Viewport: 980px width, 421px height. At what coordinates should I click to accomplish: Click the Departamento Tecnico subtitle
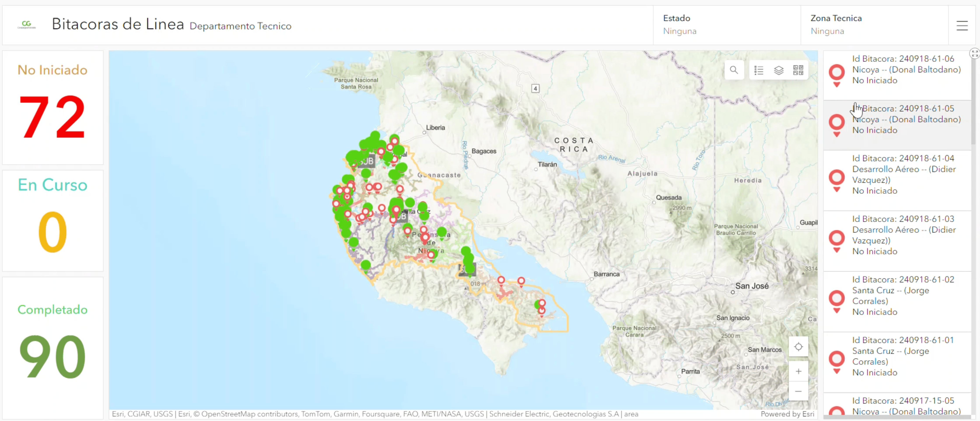click(x=240, y=26)
